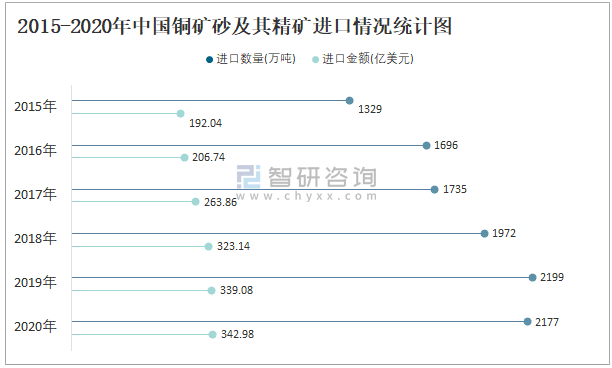Viewport: 612px width, 368px height.
Task: Select the 2015年 import quantity marker 1329
Action: coord(350,101)
